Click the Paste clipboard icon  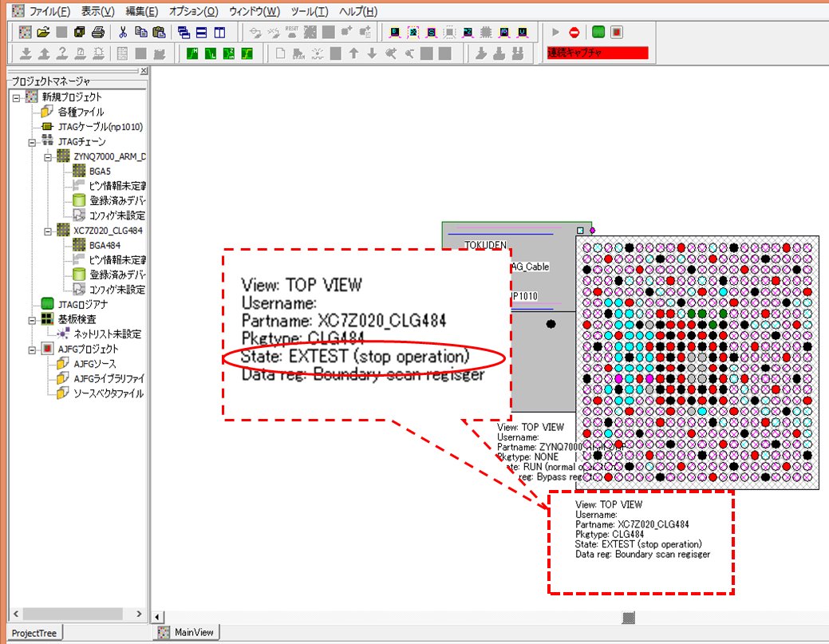pos(158,33)
